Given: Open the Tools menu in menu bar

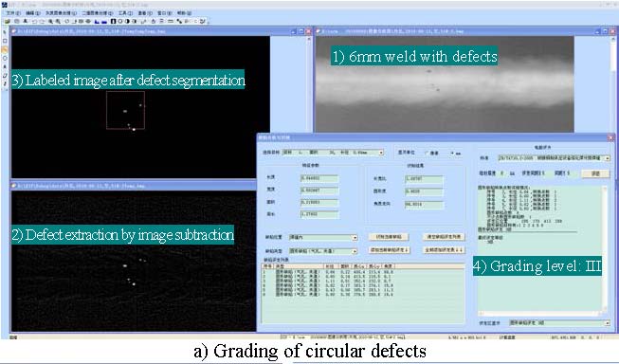Looking at the screenshot, I should (x=125, y=13).
